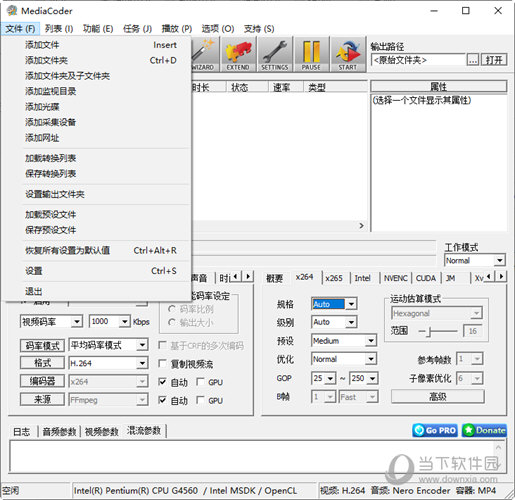Screen dimensions: 515x500
Task: Close the MediaCoder window
Action: click(x=498, y=11)
